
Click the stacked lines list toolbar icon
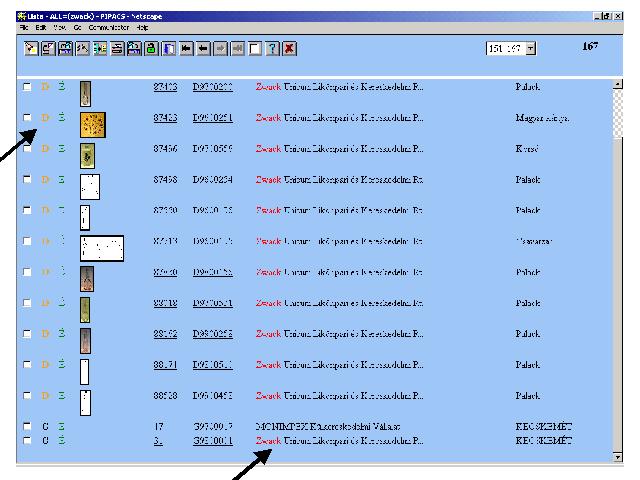point(117,49)
